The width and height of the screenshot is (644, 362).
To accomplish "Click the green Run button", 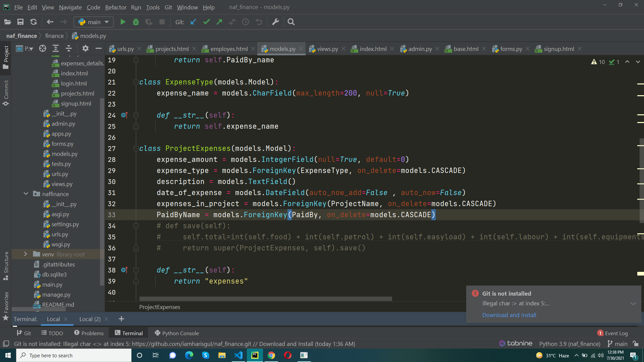I will coord(123,22).
